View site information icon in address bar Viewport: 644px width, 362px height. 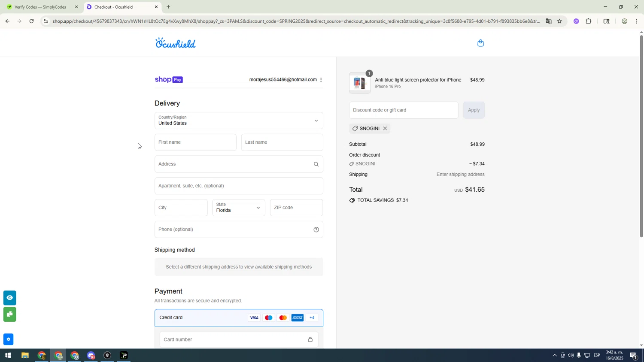tap(46, 21)
